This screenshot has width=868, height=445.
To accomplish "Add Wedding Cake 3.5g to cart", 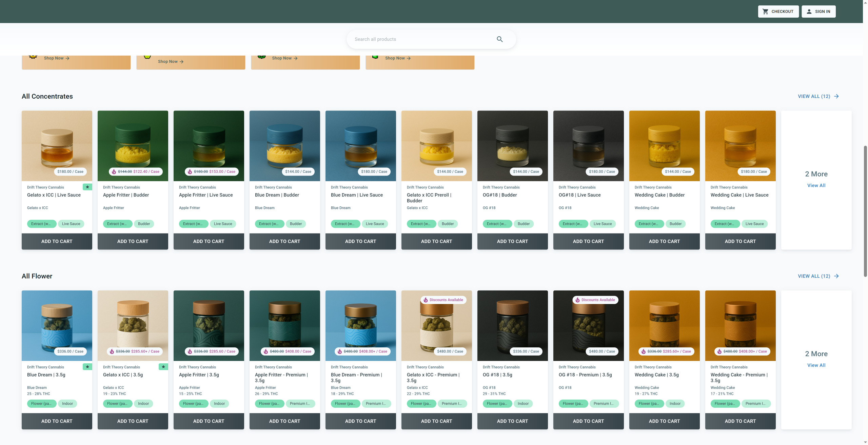I will pos(664,421).
